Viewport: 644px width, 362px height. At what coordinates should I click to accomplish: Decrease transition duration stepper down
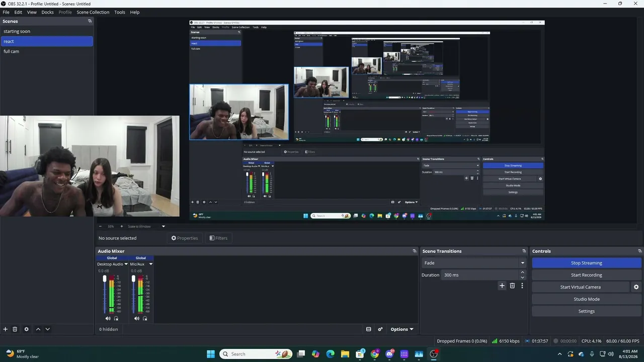[522, 278]
